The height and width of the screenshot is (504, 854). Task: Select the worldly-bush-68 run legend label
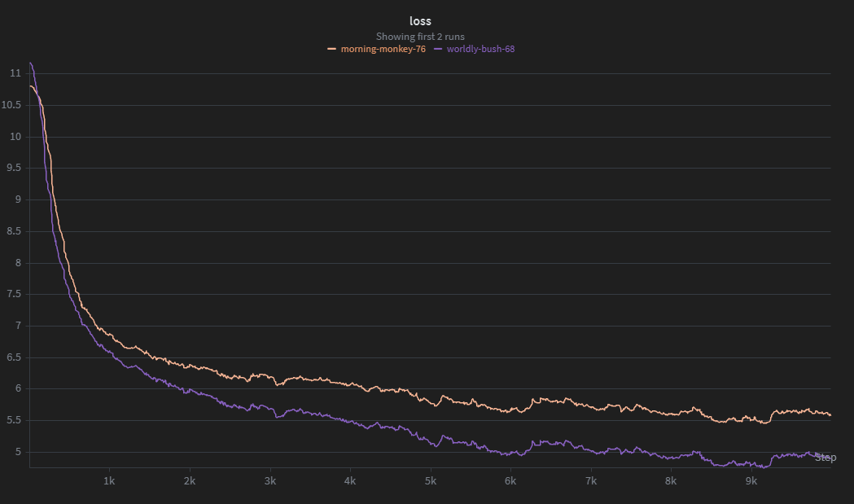pyautogui.click(x=480, y=49)
